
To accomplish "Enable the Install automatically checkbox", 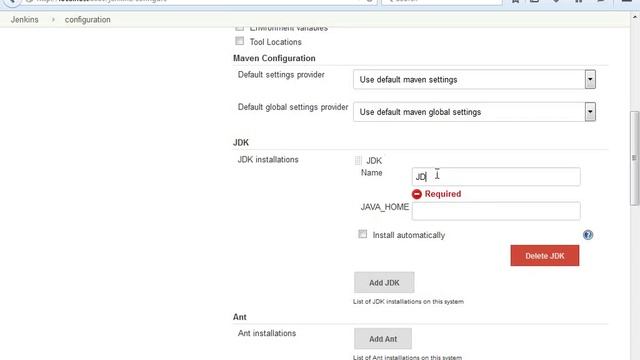I will [x=362, y=234].
